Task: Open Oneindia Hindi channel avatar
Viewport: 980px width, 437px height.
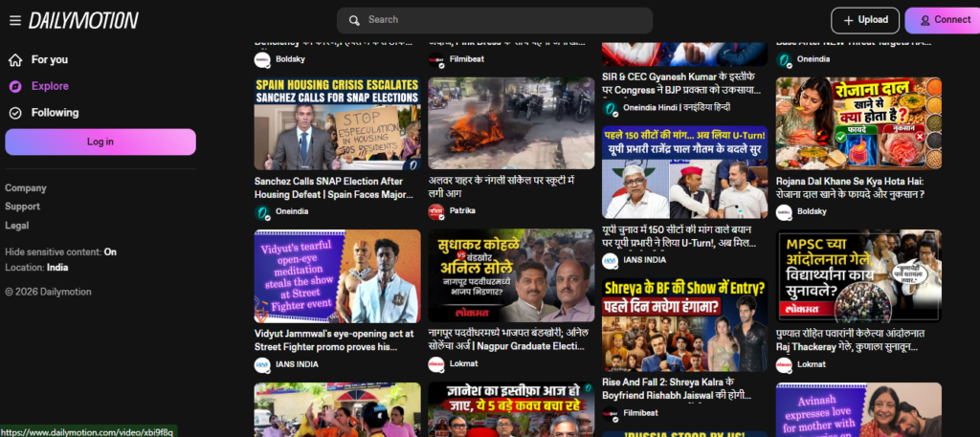Action: click(x=610, y=109)
